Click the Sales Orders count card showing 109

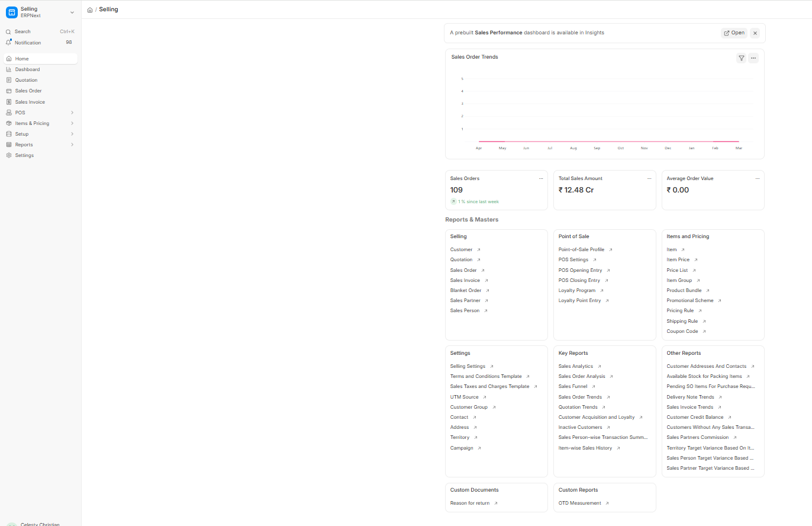(x=497, y=190)
